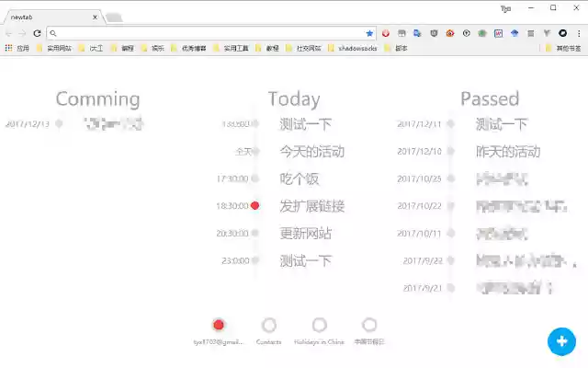Click the red marker at 18:30:00
This screenshot has width=588, height=368.
point(255,205)
